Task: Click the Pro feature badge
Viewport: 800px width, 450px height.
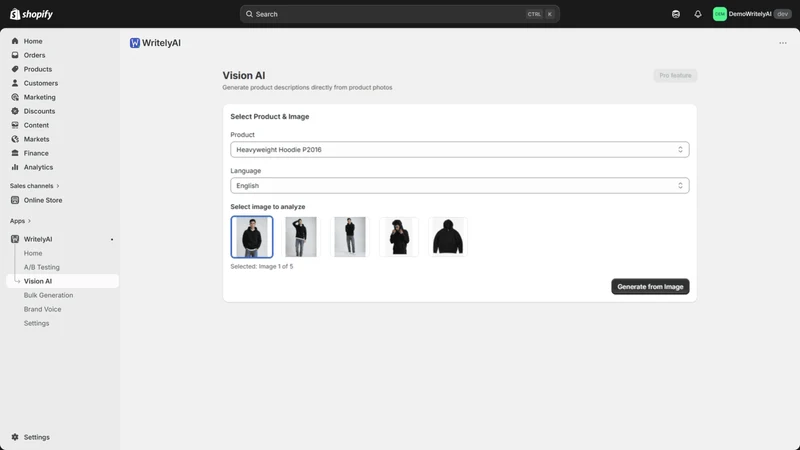Action: [x=675, y=76]
